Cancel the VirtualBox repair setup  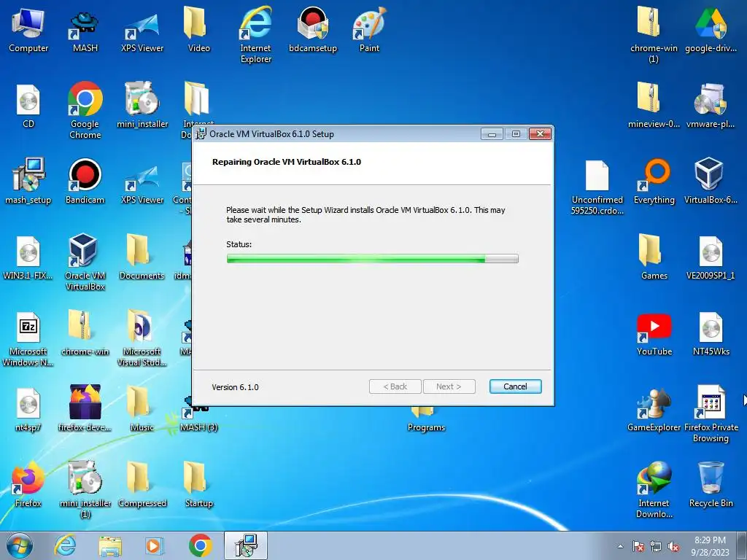[515, 386]
